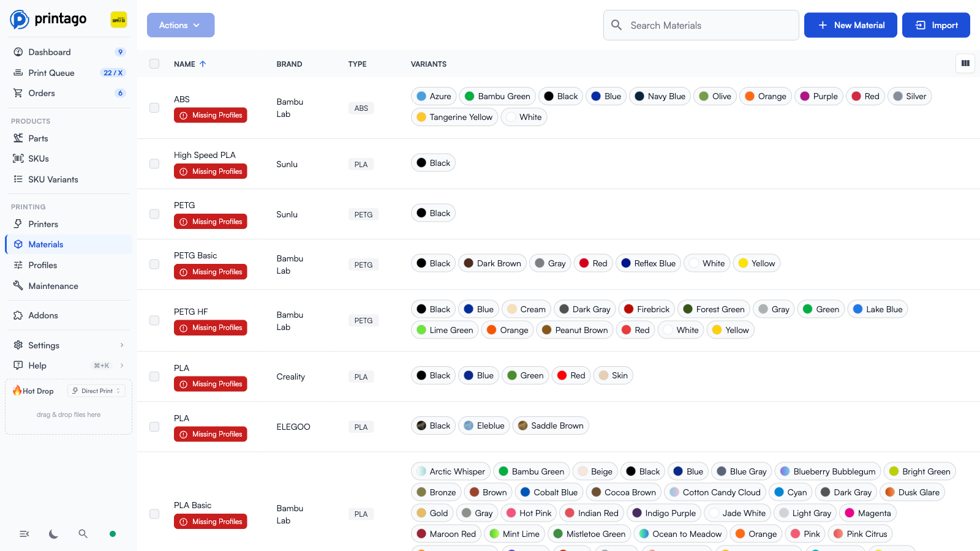This screenshot has width=980, height=551.
Task: Collapse sidebar with the menu-fold icon
Action: coord(24,534)
